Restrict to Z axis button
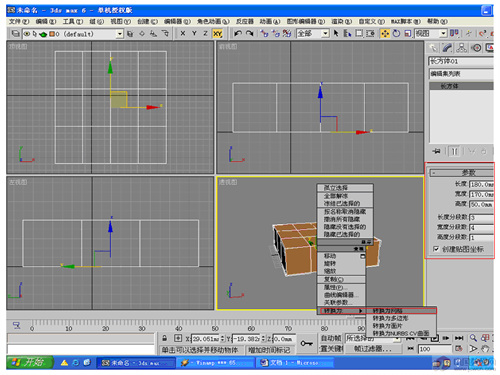 click(205, 33)
